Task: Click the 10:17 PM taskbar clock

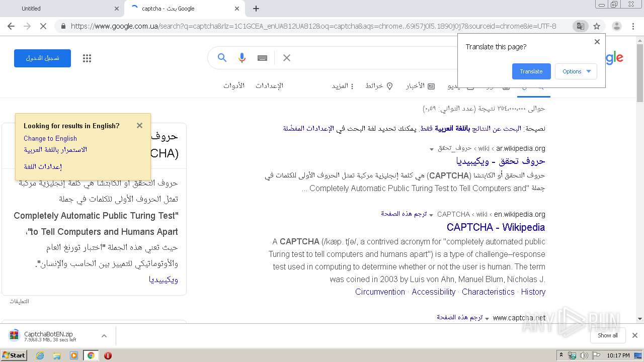Action: point(618,355)
